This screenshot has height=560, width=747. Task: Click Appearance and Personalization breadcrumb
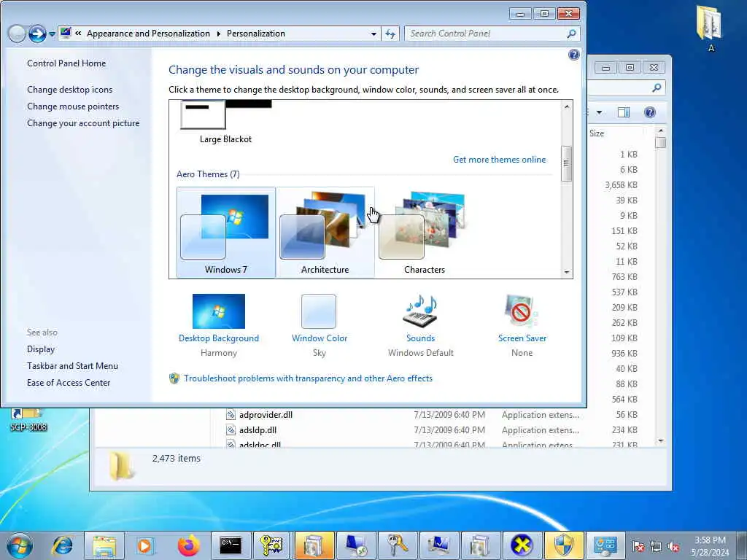point(148,34)
